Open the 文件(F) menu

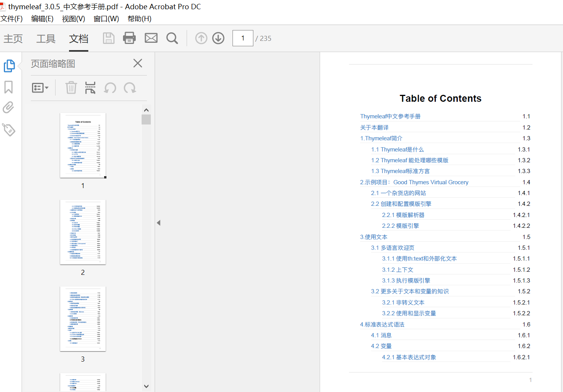pyautogui.click(x=12, y=19)
